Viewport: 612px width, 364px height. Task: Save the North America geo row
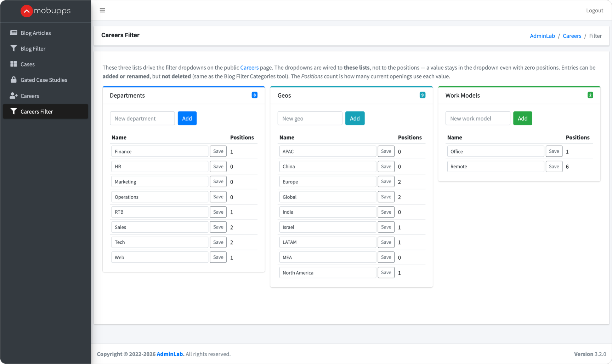click(x=386, y=272)
